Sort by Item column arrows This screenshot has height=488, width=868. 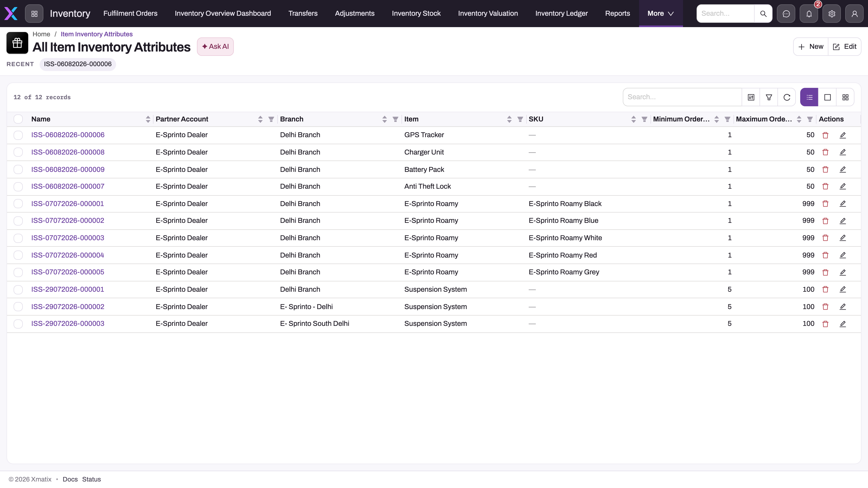[x=509, y=119]
